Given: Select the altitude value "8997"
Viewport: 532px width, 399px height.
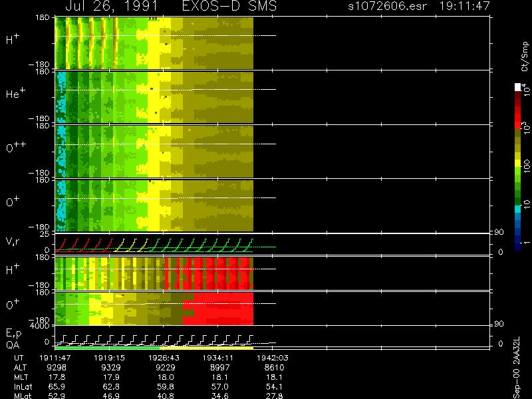Looking at the screenshot, I should (220, 368).
